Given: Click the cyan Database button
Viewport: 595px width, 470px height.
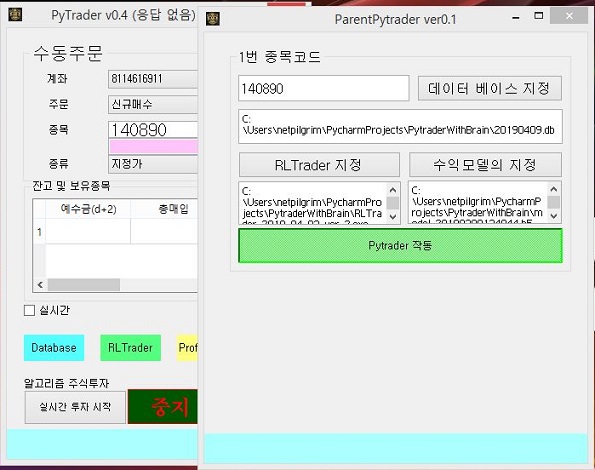Looking at the screenshot, I should coord(54,347).
